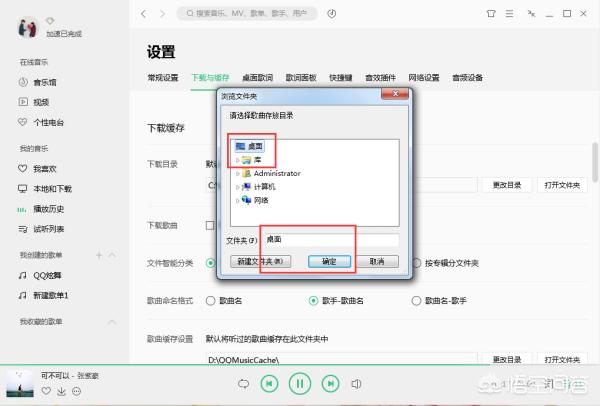Click 新建文件夹 button in dialog
The image size is (600, 406).
point(260,262)
